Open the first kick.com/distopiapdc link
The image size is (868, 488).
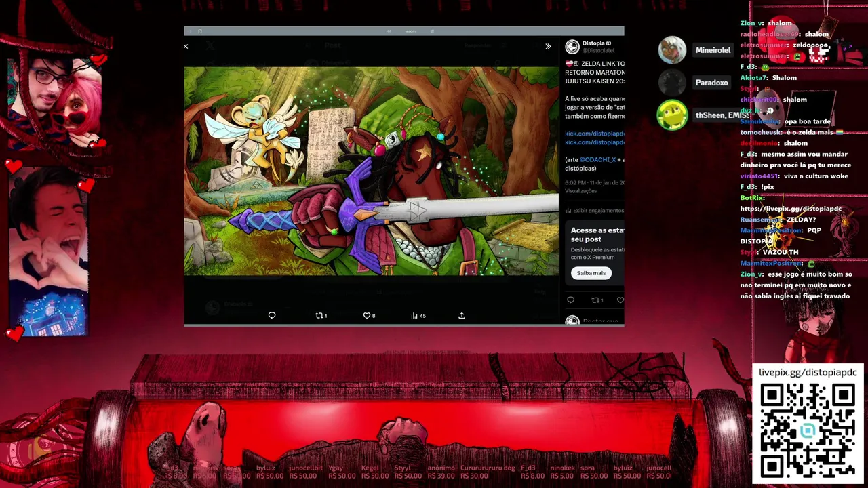tap(595, 134)
